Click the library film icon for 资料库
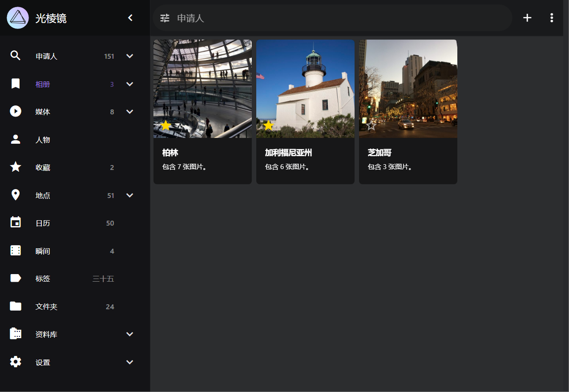Image resolution: width=569 pixels, height=392 pixels. 16,334
